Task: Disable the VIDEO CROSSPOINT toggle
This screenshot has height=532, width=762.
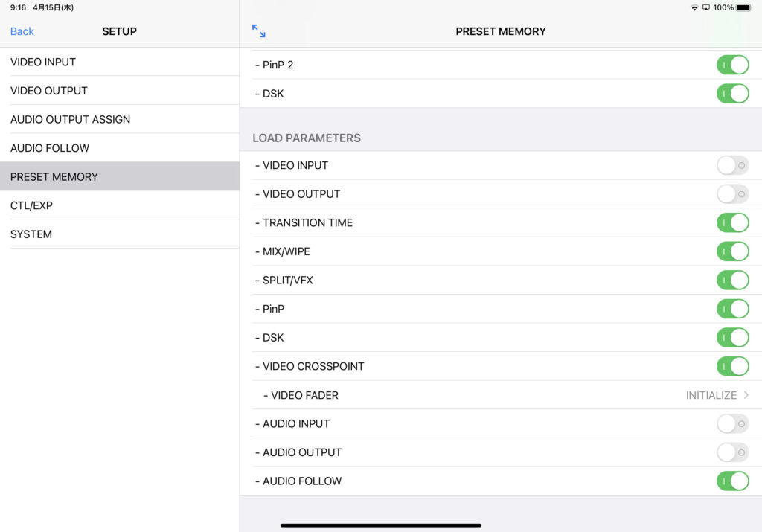Action: pyautogui.click(x=732, y=366)
